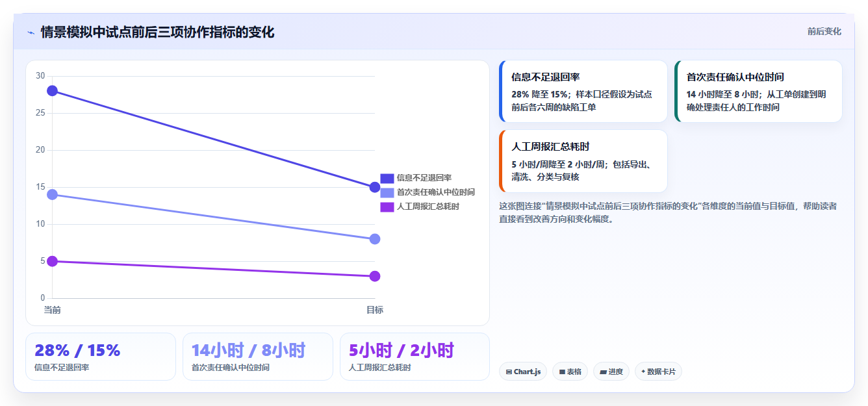
Task: Click the 前后变化 label in the header
Action: pyautogui.click(x=824, y=31)
